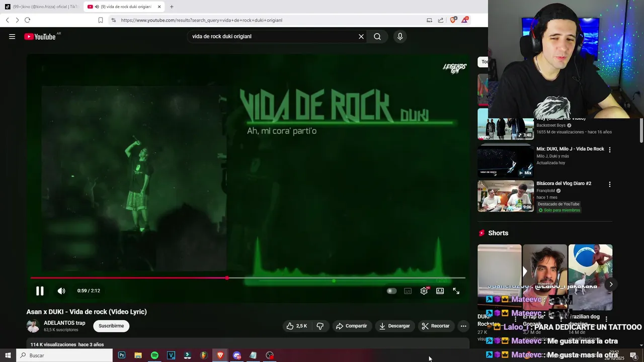
Task: Open Brave browser taskbar icon
Action: click(220, 355)
